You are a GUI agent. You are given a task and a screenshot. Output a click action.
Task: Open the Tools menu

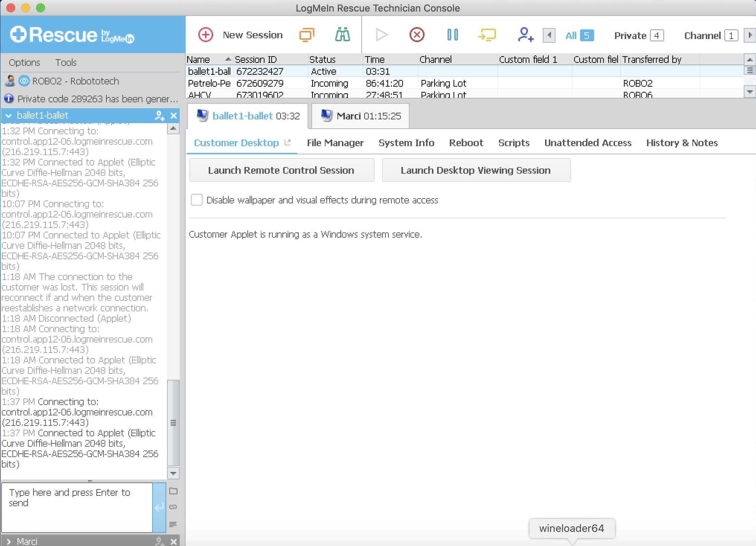click(66, 62)
